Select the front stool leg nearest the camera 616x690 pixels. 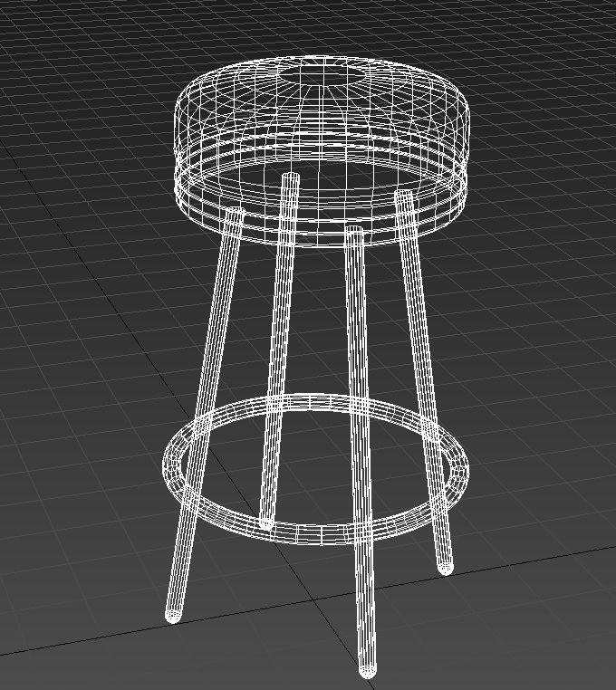361,454
